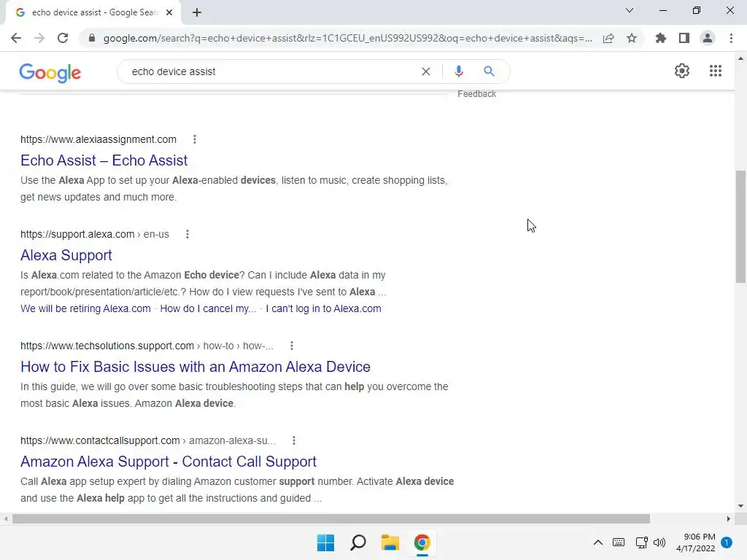
Task: Open the Google apps grid
Action: [x=716, y=71]
